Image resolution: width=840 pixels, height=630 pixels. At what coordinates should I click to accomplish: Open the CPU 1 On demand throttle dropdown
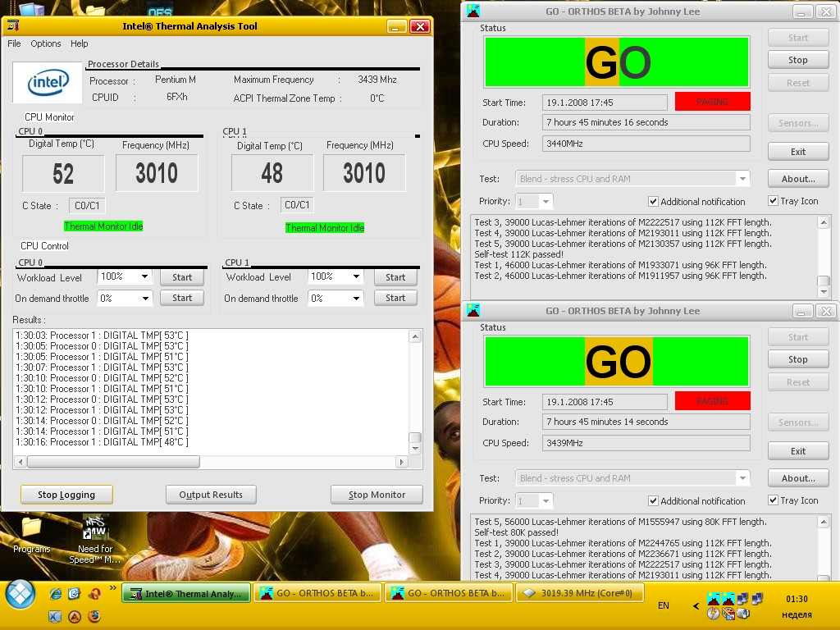356,298
